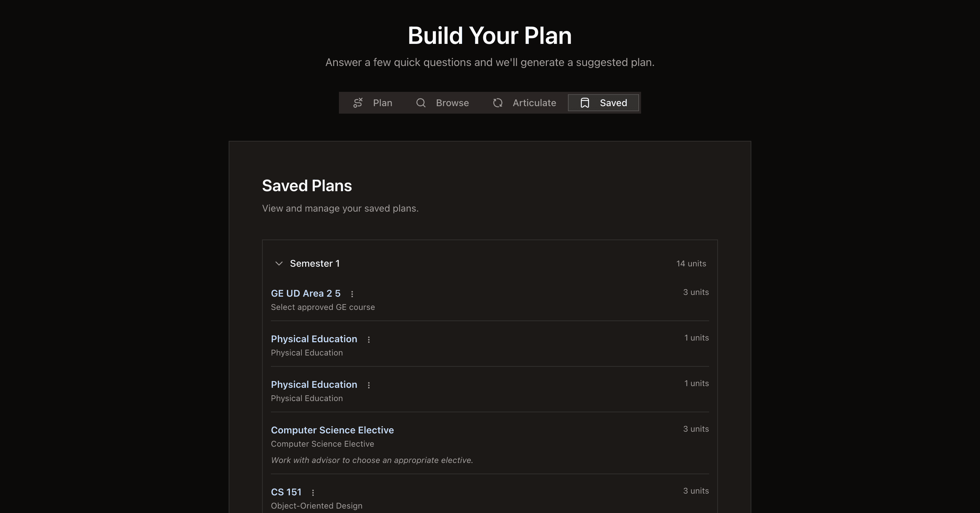Image resolution: width=980 pixels, height=513 pixels.
Task: Open CS 151 Object-Oriented Design
Action: click(x=286, y=492)
